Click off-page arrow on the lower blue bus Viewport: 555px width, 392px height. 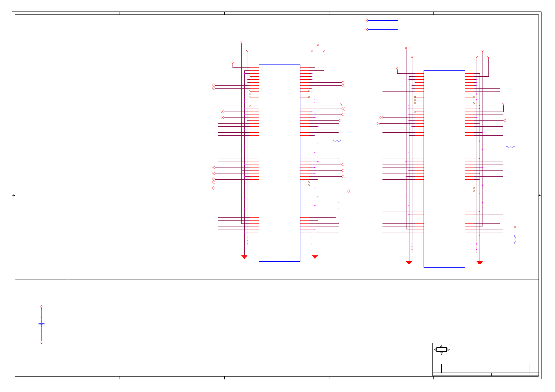[366, 29]
